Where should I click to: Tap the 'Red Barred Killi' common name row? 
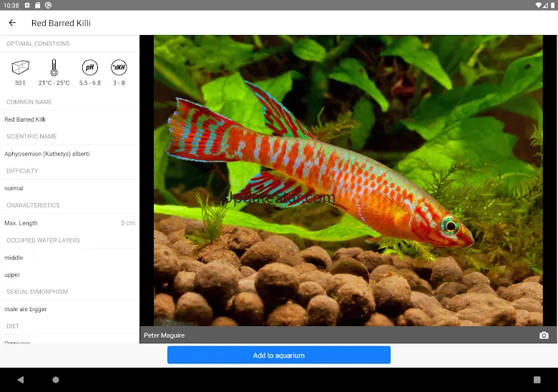69,119
